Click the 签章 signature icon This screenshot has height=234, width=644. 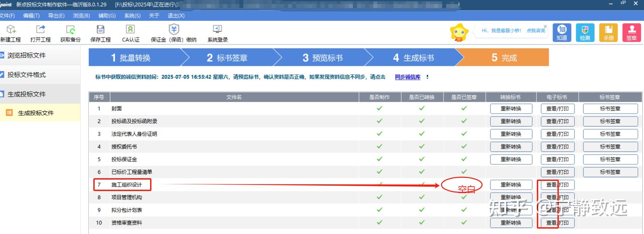(x=631, y=32)
